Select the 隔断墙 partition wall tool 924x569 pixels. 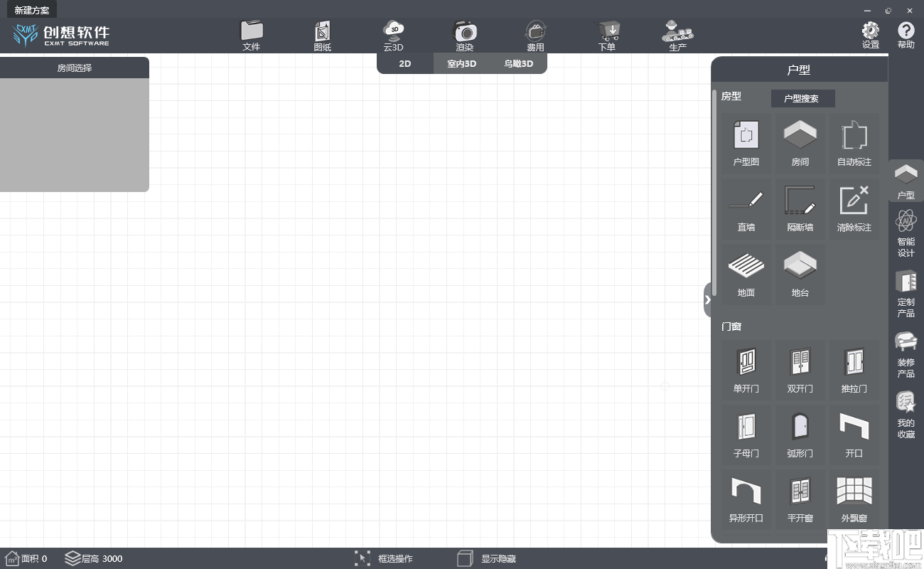point(800,210)
